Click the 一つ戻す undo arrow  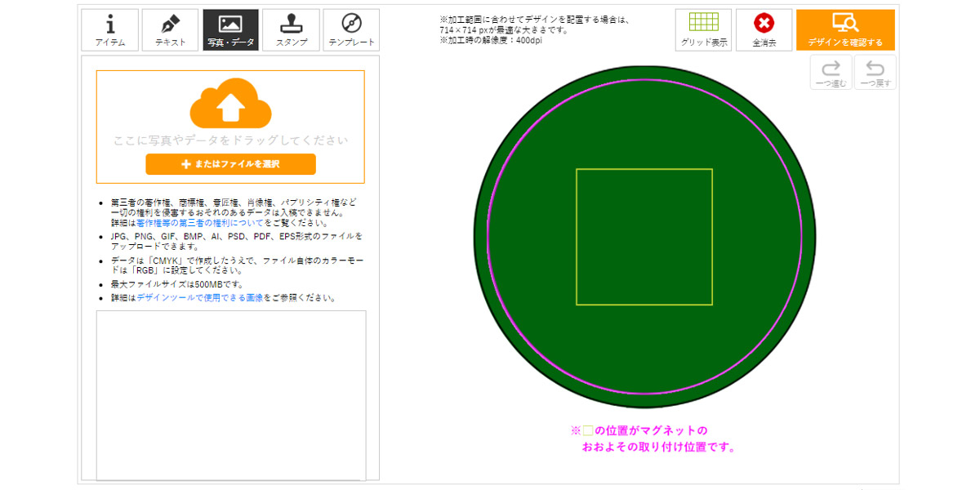(x=875, y=73)
